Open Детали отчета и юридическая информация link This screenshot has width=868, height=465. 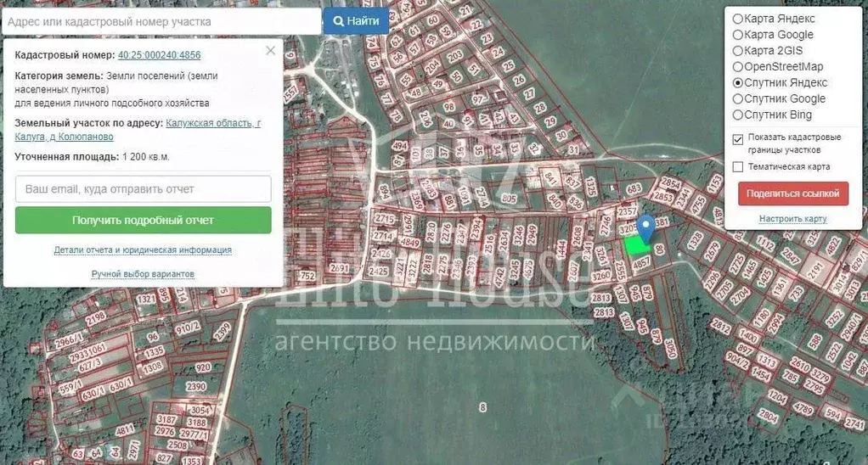(143, 250)
